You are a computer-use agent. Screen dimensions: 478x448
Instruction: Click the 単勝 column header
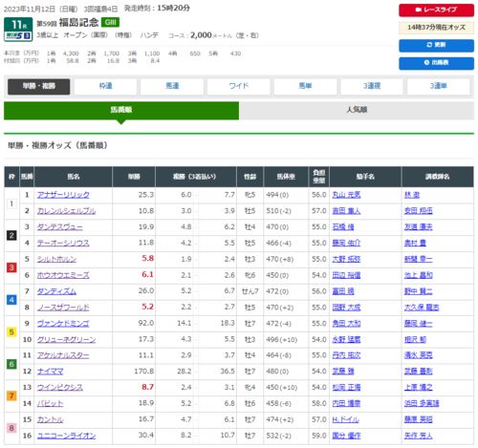pos(134,177)
